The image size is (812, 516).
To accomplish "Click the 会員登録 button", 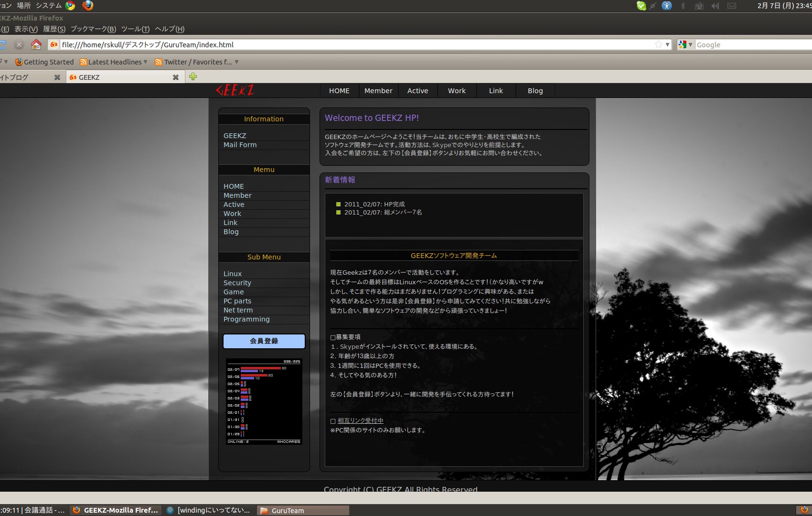I will [x=264, y=341].
